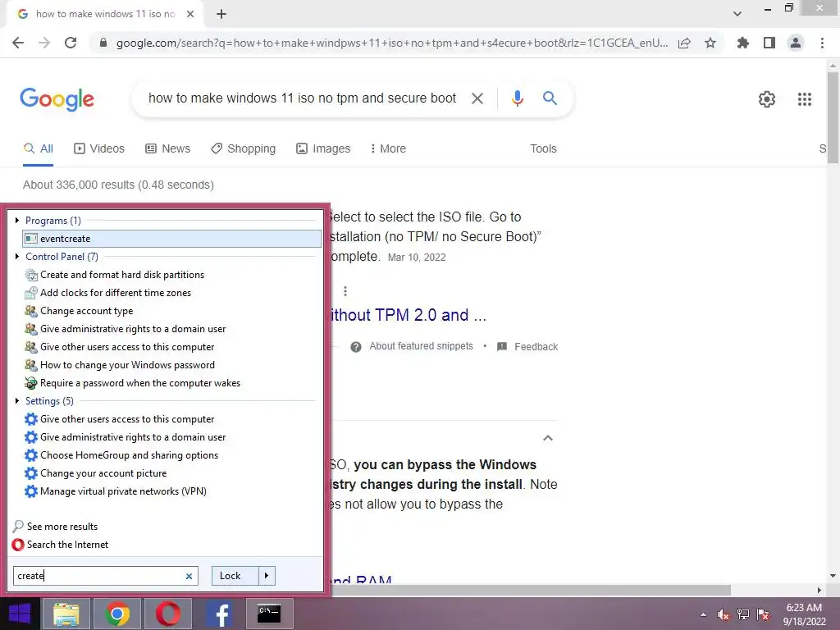Open Facebook from the taskbar
This screenshot has width=840, height=630.
coord(219,614)
